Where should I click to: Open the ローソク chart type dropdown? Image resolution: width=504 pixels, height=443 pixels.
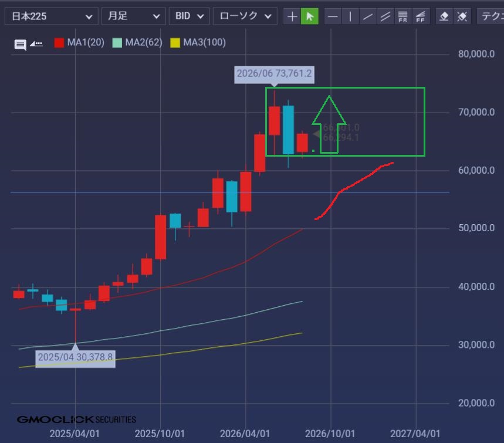point(245,16)
